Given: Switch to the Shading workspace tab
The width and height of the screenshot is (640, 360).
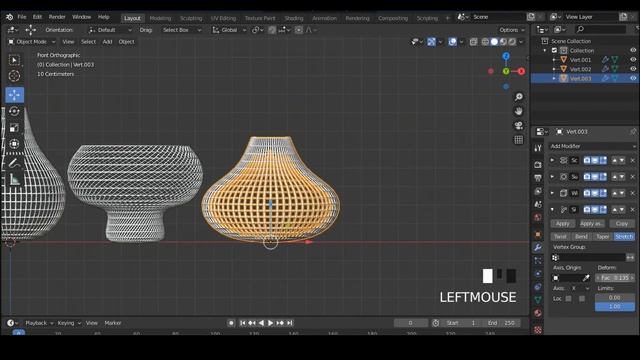Looking at the screenshot, I should pyautogui.click(x=294, y=18).
